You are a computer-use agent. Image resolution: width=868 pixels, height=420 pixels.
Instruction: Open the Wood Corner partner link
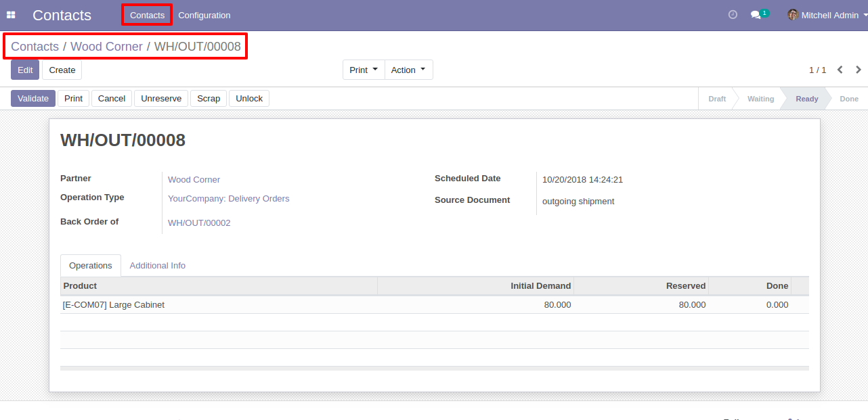pyautogui.click(x=194, y=180)
